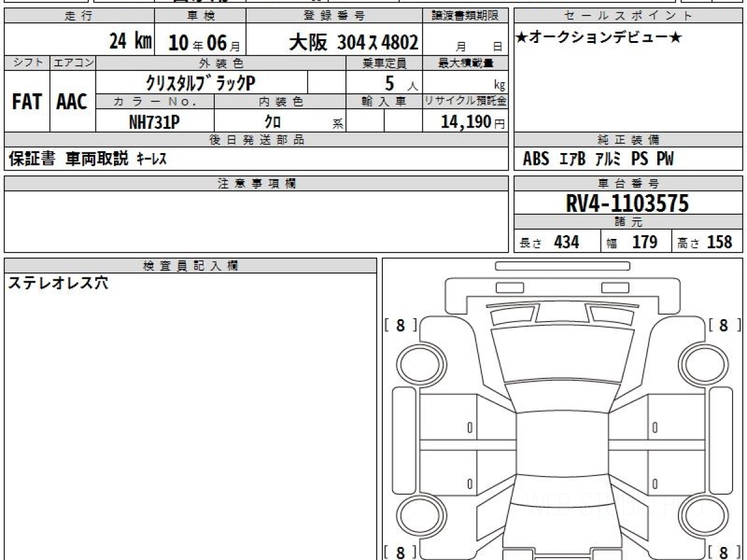Screen dimensions: 747x560
Task: Click the "車検" column header
Action: point(200,16)
